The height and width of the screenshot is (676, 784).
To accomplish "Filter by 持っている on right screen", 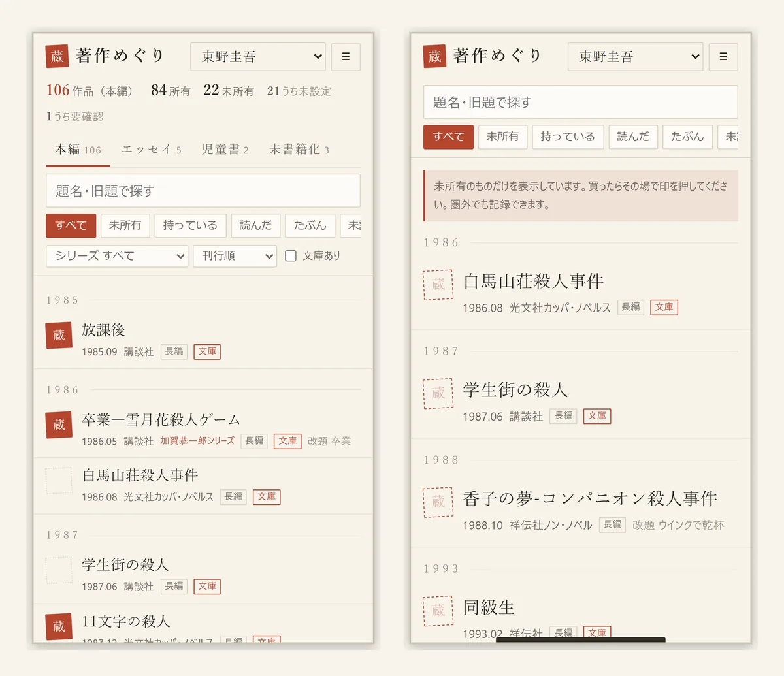I will 568,137.
